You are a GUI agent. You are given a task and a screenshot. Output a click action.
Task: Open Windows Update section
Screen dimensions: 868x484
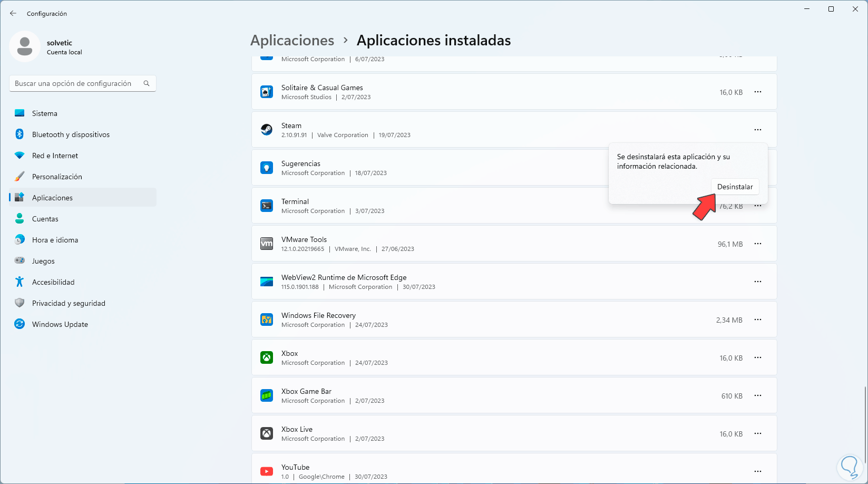pos(83,324)
